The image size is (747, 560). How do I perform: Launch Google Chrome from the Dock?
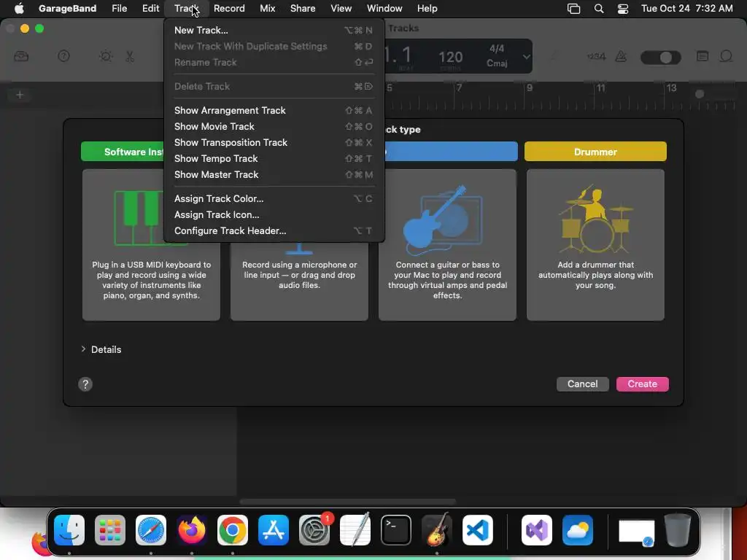click(x=233, y=530)
